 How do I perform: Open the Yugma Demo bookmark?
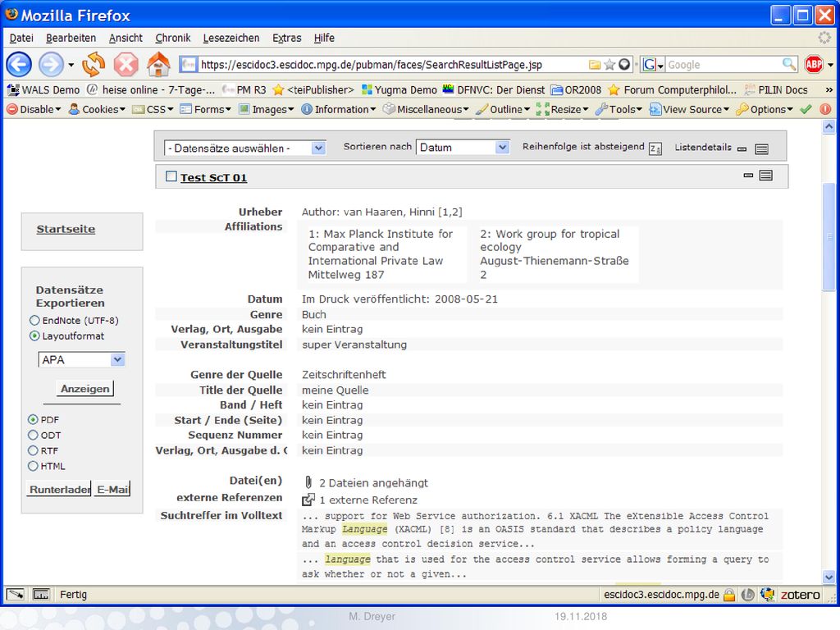pos(399,90)
